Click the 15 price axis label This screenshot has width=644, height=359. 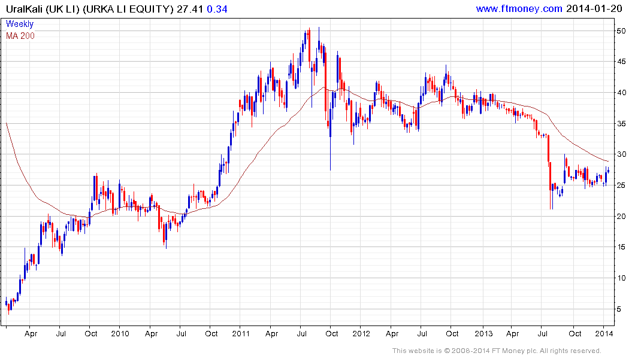621,247
